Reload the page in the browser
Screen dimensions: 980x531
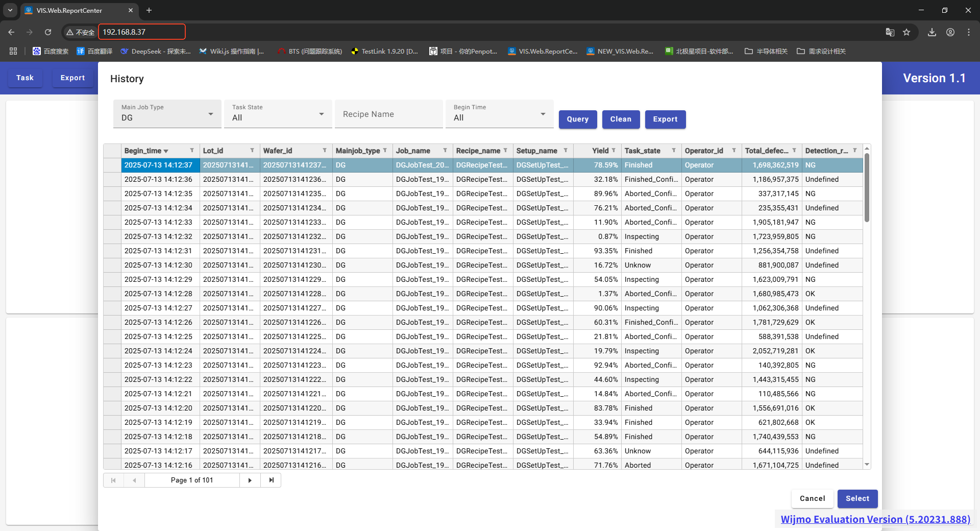pyautogui.click(x=48, y=32)
